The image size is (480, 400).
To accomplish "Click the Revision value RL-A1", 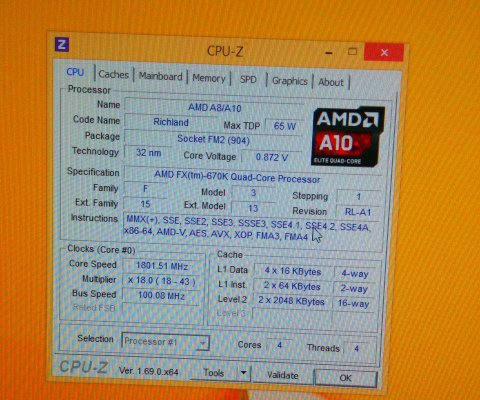I will [358, 212].
